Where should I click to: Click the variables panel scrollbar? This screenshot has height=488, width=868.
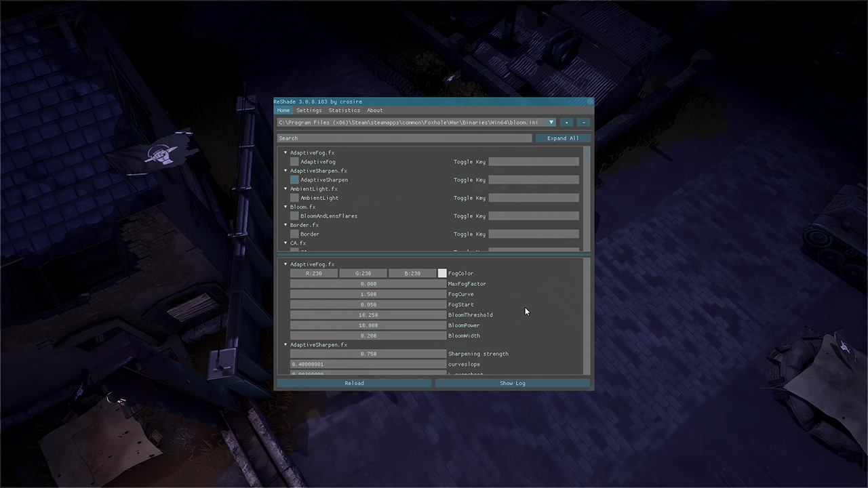[x=587, y=316]
